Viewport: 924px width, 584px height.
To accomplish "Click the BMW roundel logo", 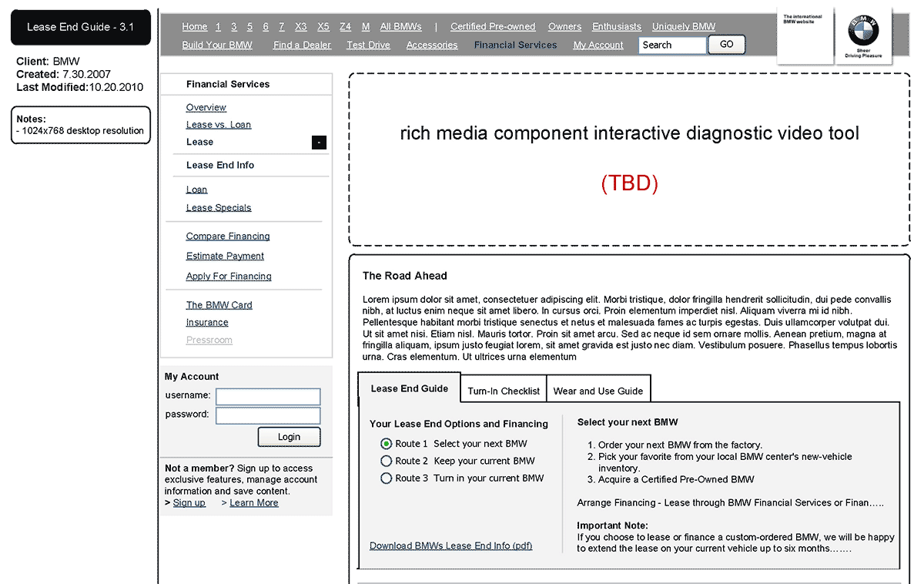I will [862, 32].
